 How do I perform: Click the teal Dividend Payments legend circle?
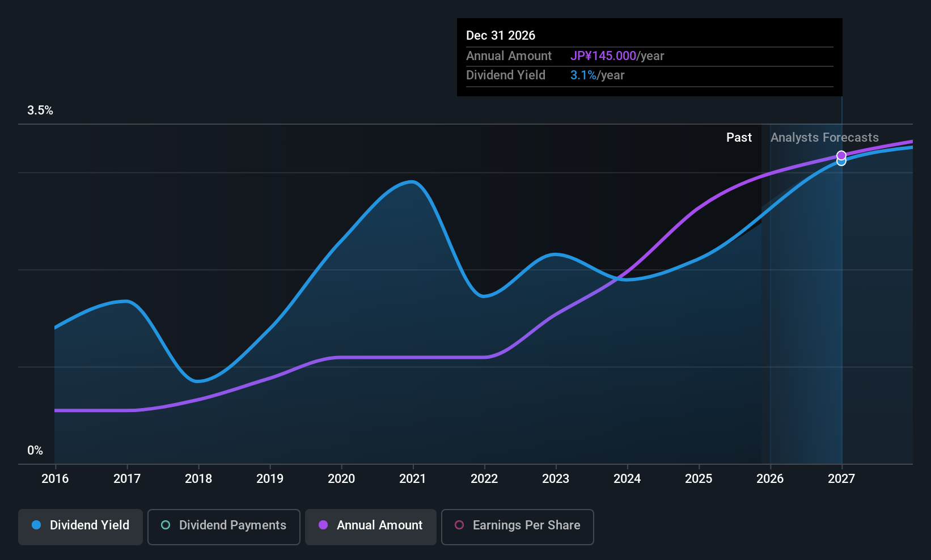166,525
